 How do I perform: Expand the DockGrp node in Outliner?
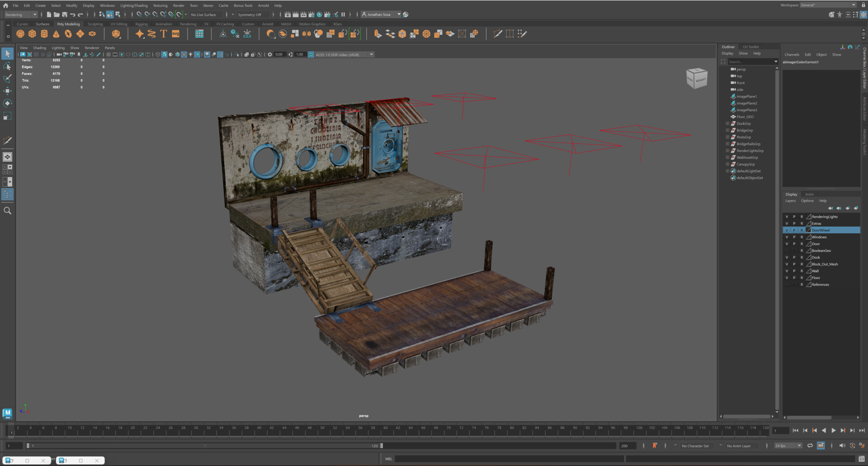click(x=727, y=123)
